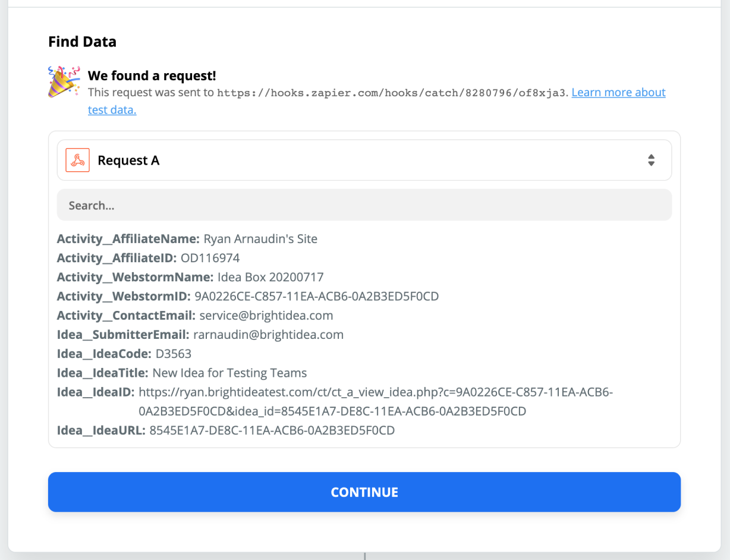Click the Idea__IdeaID field label
Image resolution: width=730 pixels, height=560 pixels.
(x=96, y=392)
